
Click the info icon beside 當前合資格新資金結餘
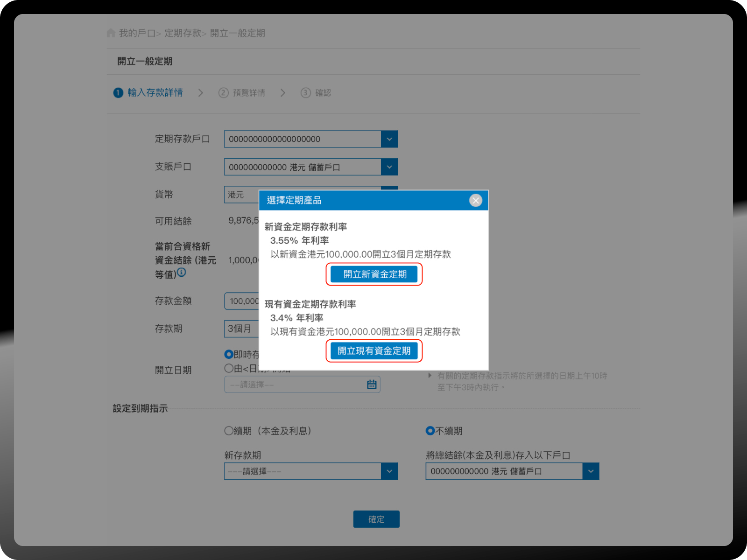coord(182,273)
